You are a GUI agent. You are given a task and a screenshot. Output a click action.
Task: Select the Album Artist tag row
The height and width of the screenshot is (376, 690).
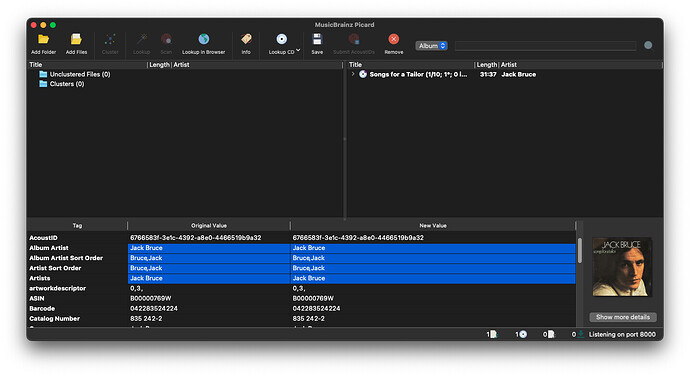pyautogui.click(x=301, y=248)
